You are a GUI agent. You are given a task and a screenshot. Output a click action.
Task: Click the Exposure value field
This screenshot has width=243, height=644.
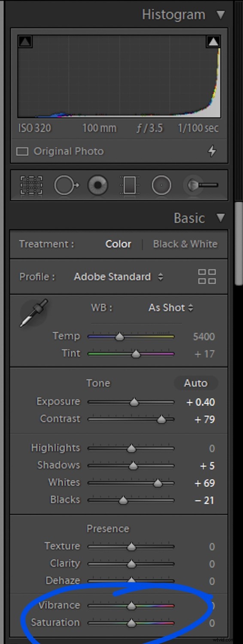pyautogui.click(x=200, y=402)
